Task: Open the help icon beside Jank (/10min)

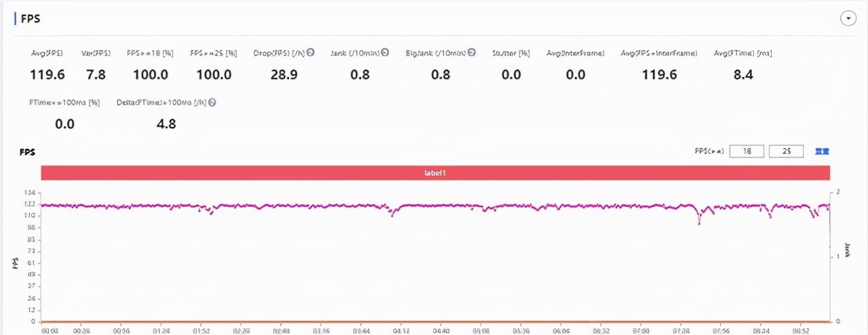Action: click(x=384, y=53)
